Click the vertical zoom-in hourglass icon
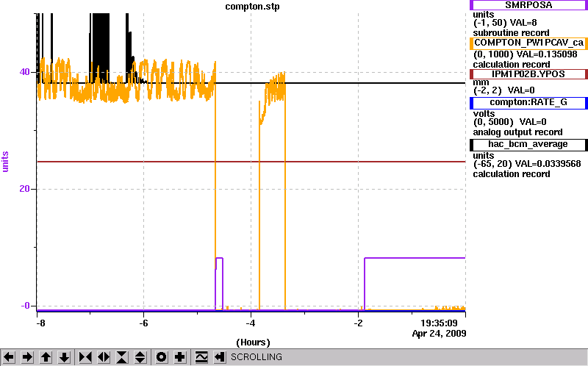The image size is (588, 366). (122, 357)
